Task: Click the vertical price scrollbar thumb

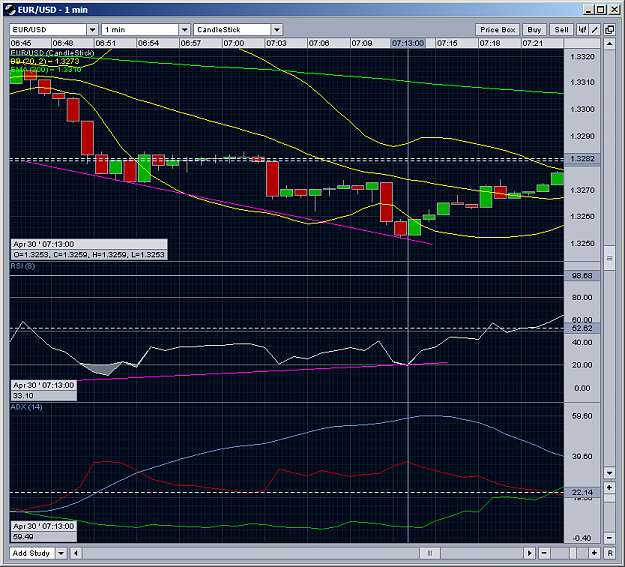Action: point(609,258)
